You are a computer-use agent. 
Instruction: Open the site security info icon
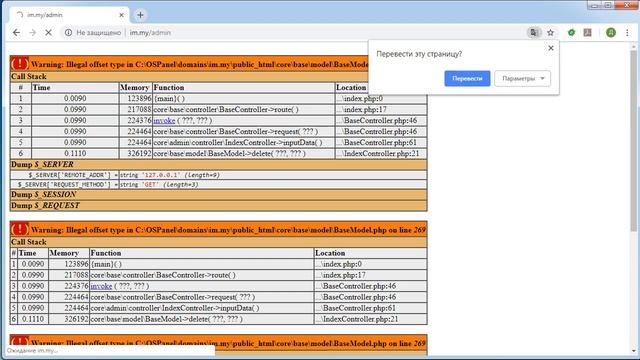coord(68,33)
